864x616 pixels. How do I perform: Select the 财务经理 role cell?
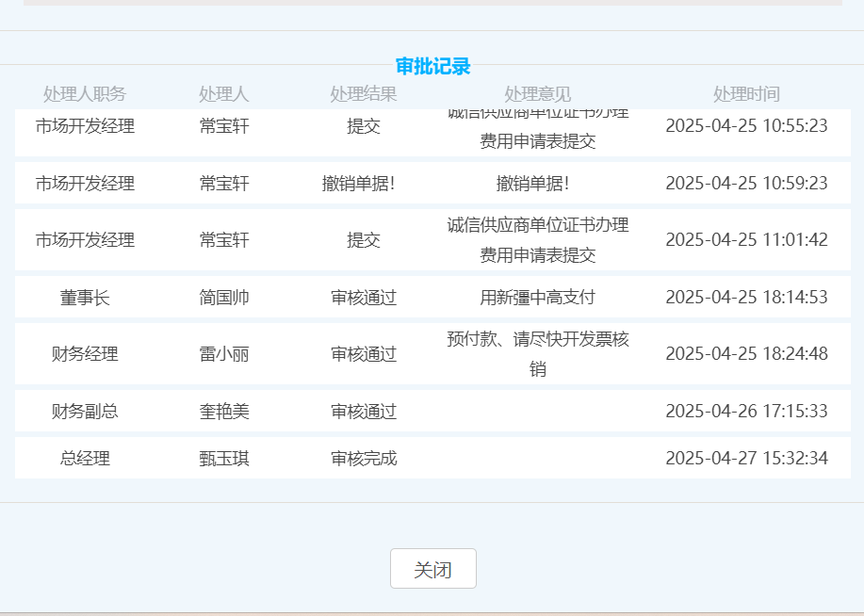point(85,354)
